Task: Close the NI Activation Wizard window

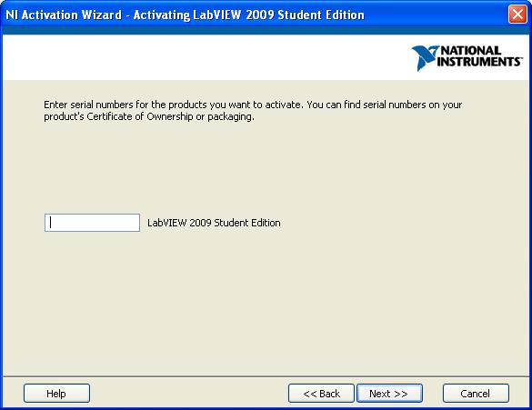Action: (x=517, y=15)
